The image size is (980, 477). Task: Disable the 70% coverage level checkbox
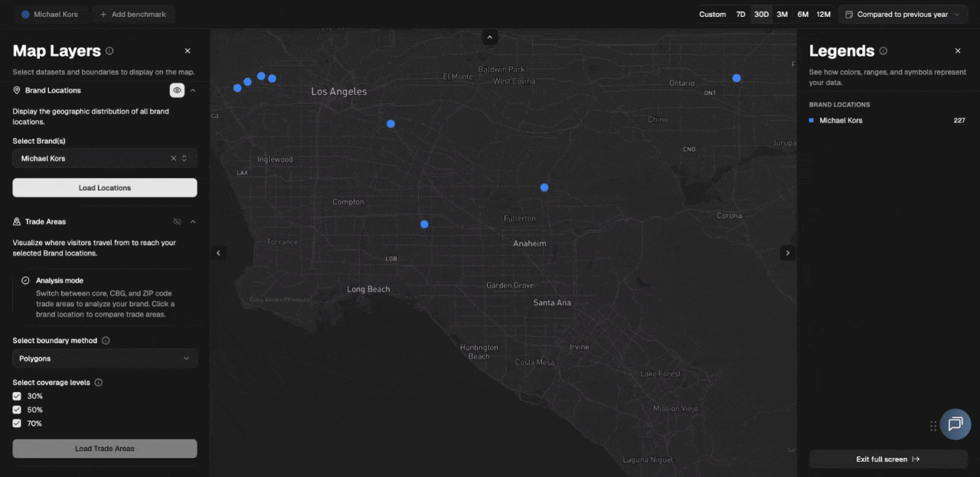[17, 423]
